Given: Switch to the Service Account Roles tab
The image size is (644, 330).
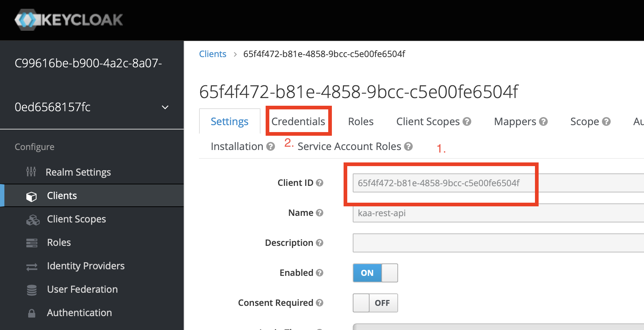Looking at the screenshot, I should 349,146.
